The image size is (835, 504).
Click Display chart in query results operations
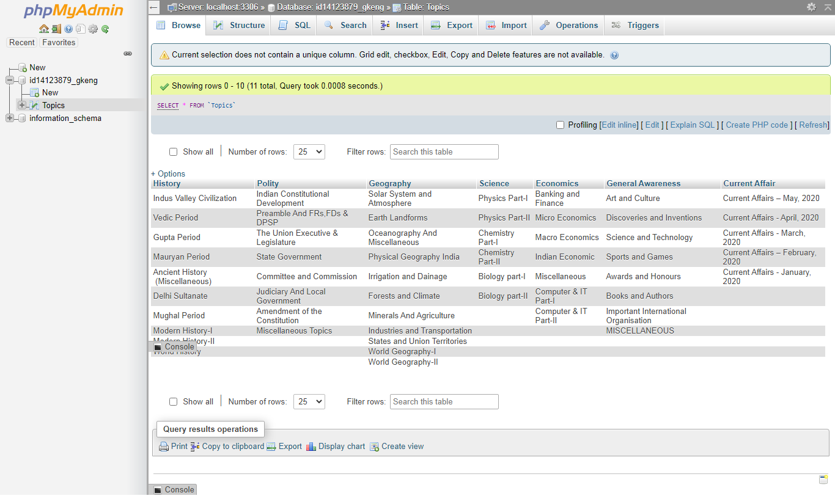[336, 447]
